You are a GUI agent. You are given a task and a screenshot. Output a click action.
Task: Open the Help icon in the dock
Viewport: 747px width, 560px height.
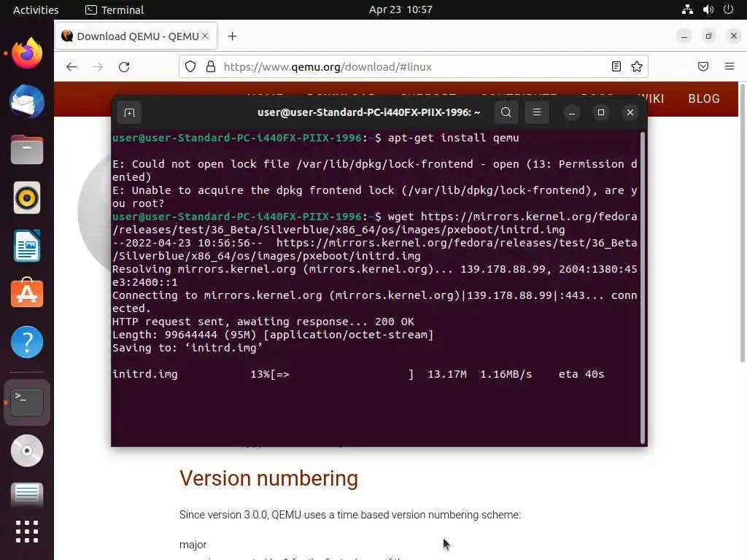point(27,342)
